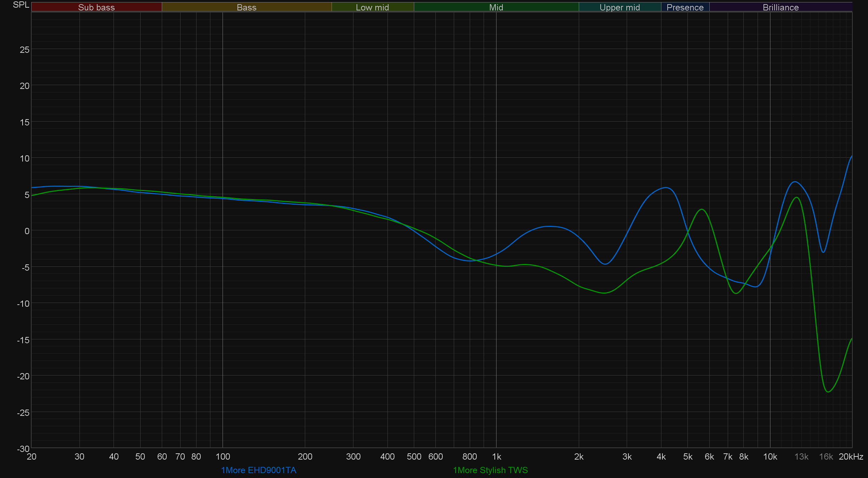Click the 25 dB axis label

[x=25, y=50]
